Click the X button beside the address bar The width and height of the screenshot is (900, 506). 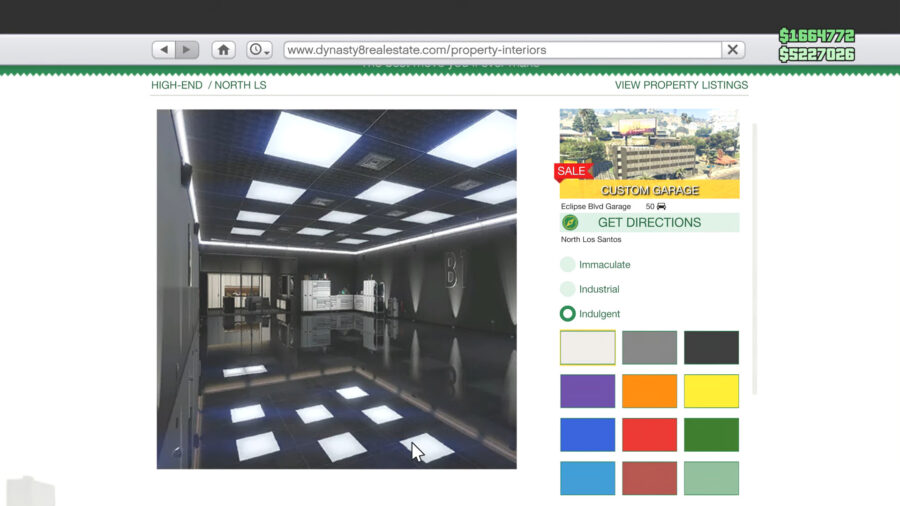pyautogui.click(x=733, y=50)
